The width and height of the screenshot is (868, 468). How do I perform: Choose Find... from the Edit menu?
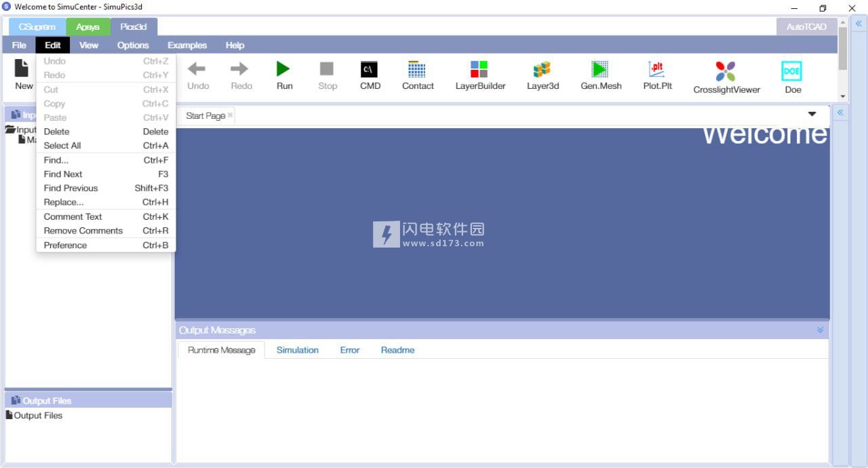coord(56,160)
